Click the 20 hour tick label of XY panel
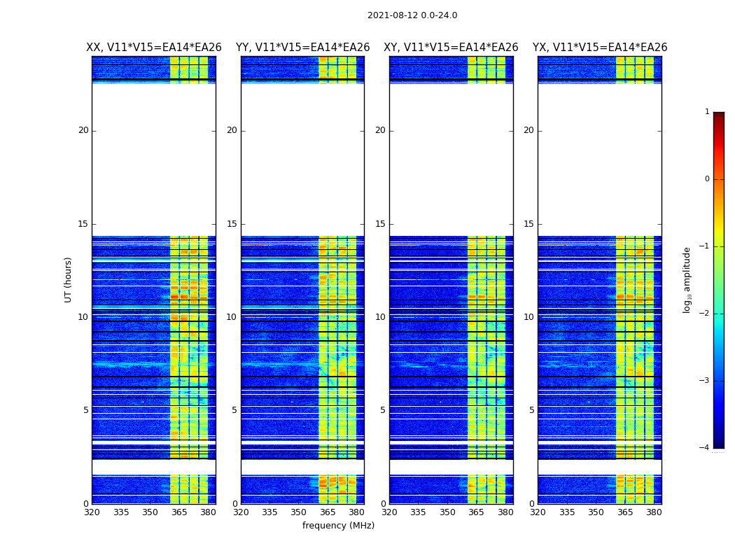 (380, 130)
